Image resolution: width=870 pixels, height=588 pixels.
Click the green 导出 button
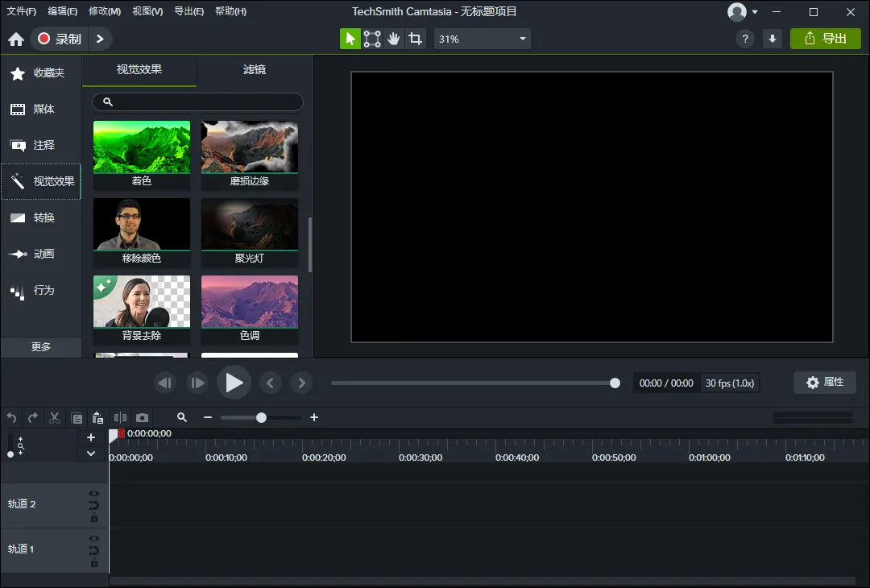click(x=826, y=39)
